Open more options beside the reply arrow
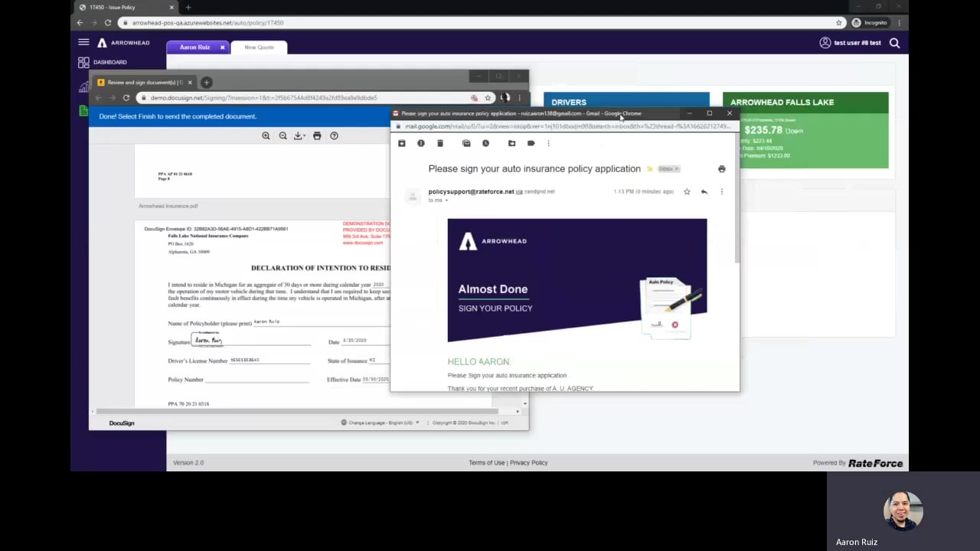The height and width of the screenshot is (551, 980). coord(721,191)
